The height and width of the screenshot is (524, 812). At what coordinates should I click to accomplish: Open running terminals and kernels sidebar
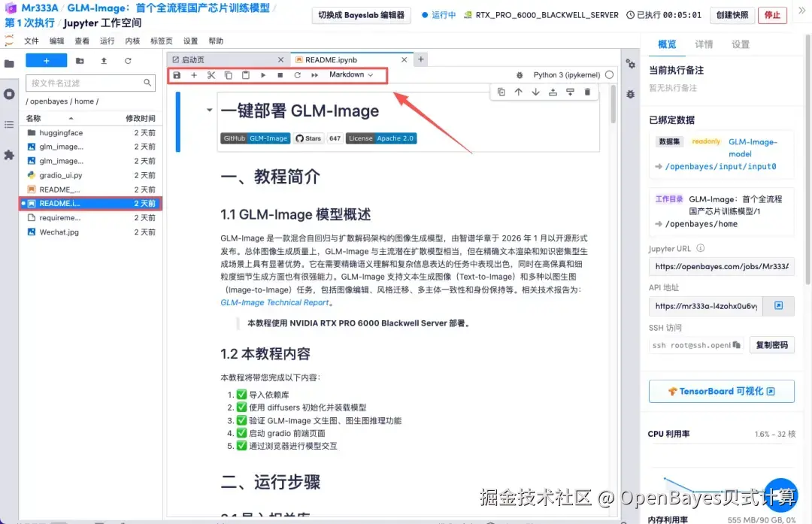coord(9,94)
